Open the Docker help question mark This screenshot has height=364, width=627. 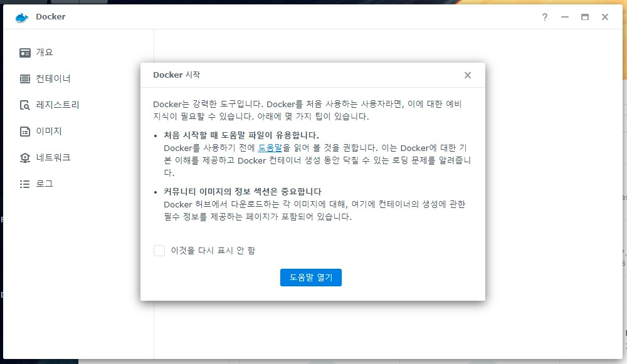click(545, 17)
